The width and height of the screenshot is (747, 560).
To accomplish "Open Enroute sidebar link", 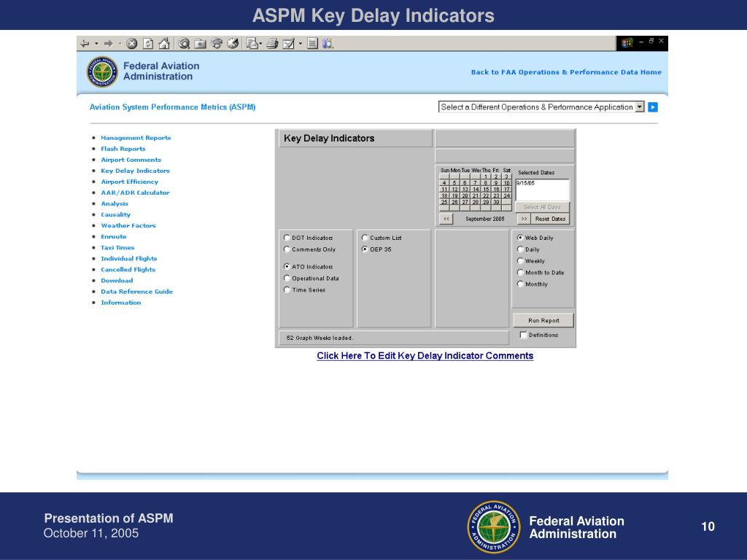I will (x=113, y=236).
